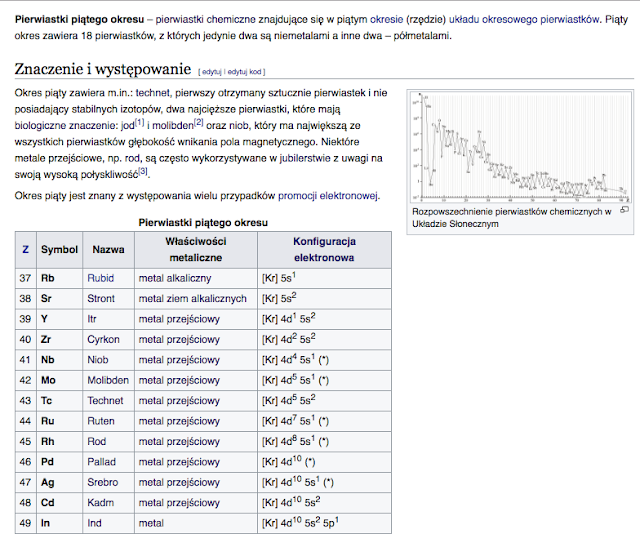This screenshot has height=534, width=640.
Task: Open the Itr element link
Action: click(91, 319)
